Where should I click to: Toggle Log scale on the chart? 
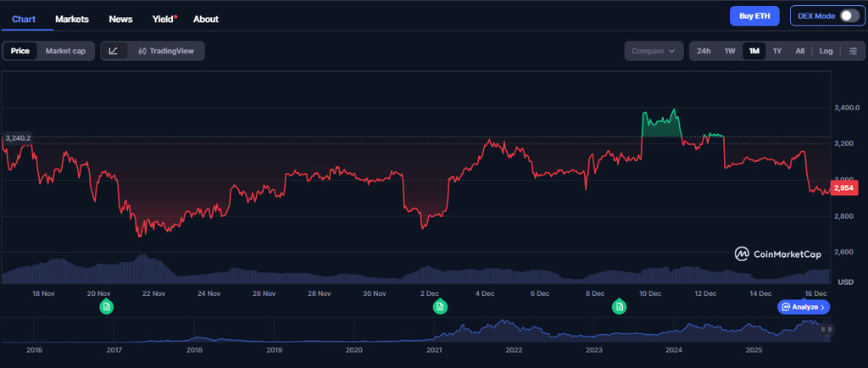pyautogui.click(x=826, y=51)
